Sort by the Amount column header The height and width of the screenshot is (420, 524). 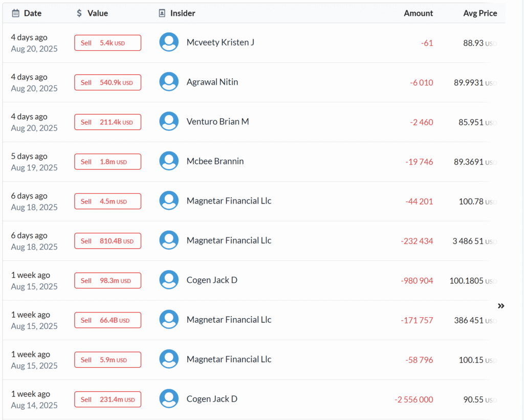tap(418, 13)
